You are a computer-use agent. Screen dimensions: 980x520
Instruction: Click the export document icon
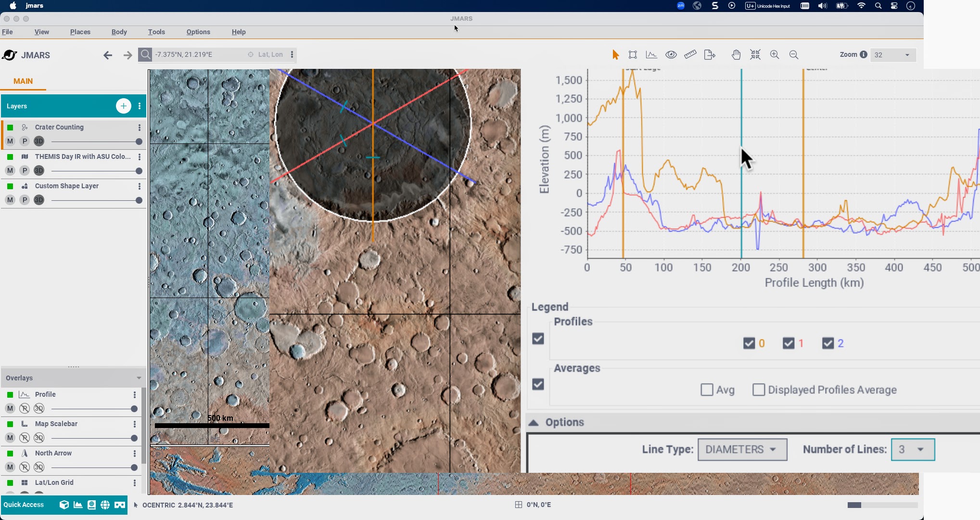point(710,55)
